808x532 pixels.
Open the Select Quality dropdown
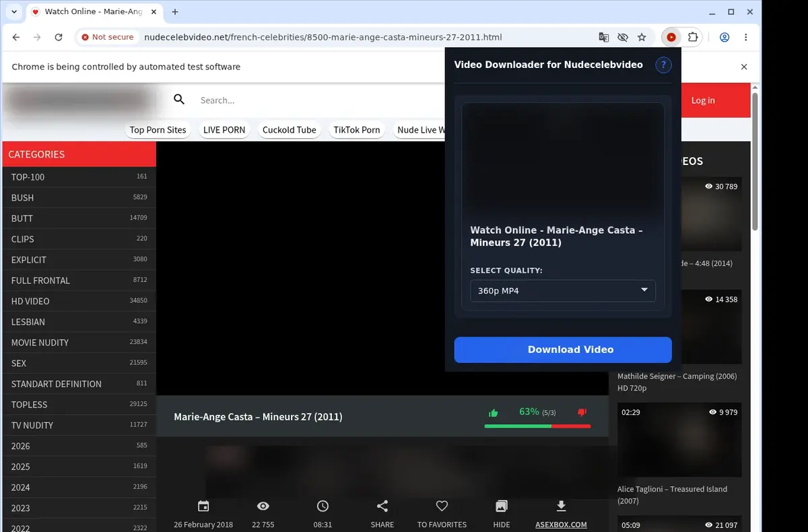click(x=563, y=291)
